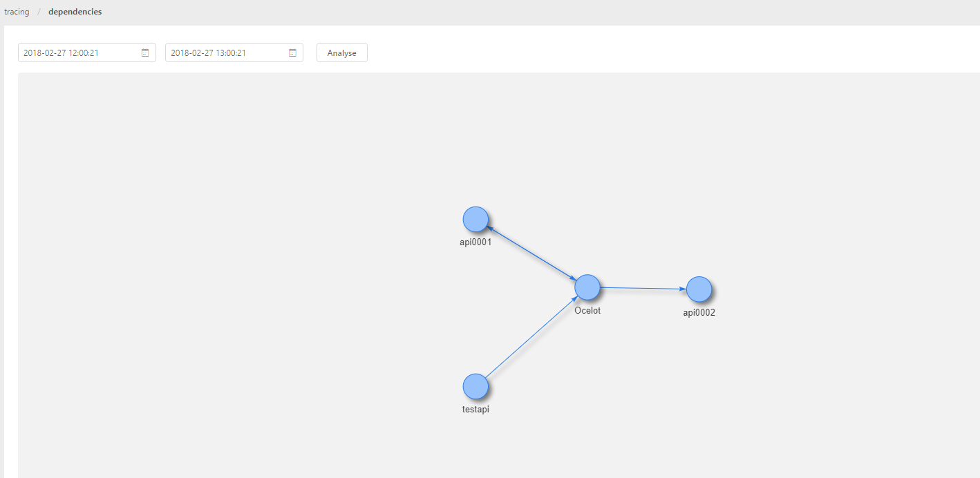Open calendar icon in start date field

(x=145, y=52)
